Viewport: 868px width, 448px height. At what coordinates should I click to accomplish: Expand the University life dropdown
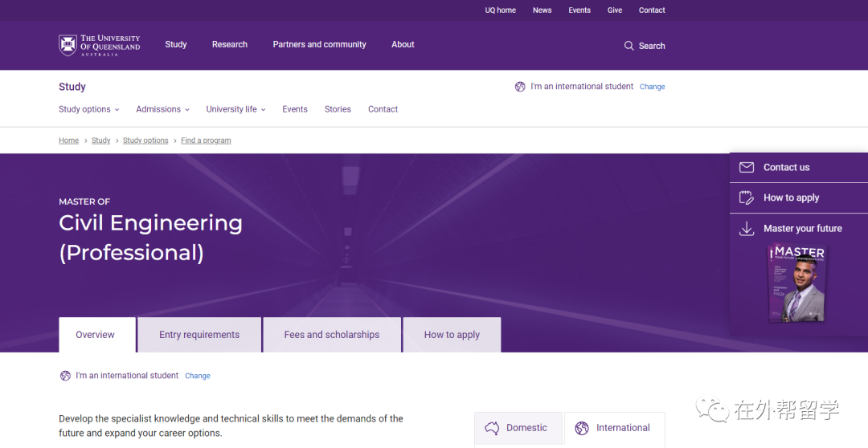coord(235,109)
